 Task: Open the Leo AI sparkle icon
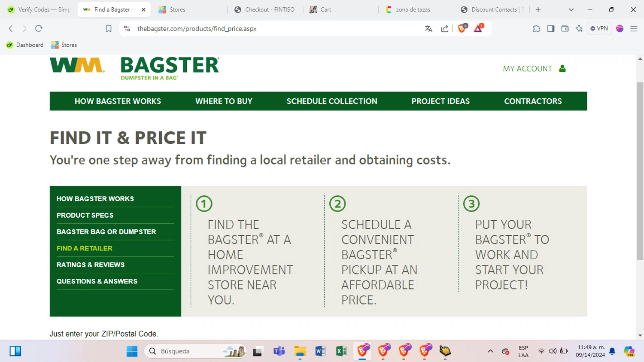point(579,28)
